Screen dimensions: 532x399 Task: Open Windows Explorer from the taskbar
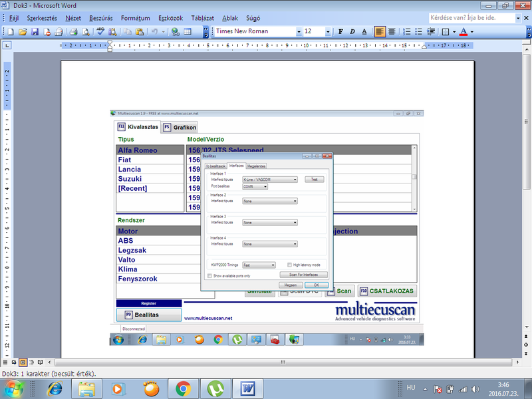pyautogui.click(x=87, y=389)
